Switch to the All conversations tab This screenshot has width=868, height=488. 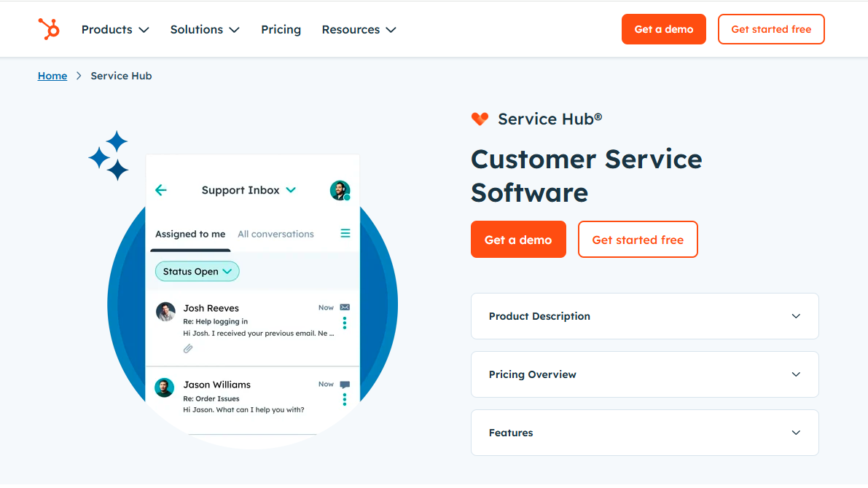(275, 234)
